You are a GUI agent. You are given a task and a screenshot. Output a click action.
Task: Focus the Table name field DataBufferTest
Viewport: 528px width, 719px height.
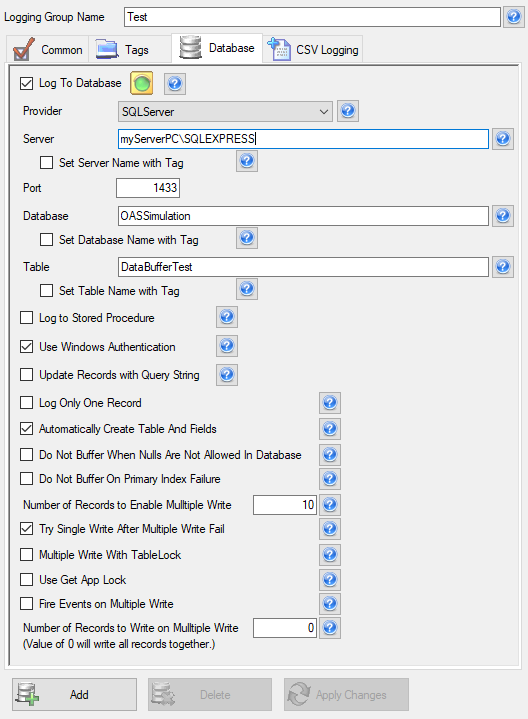point(303,267)
